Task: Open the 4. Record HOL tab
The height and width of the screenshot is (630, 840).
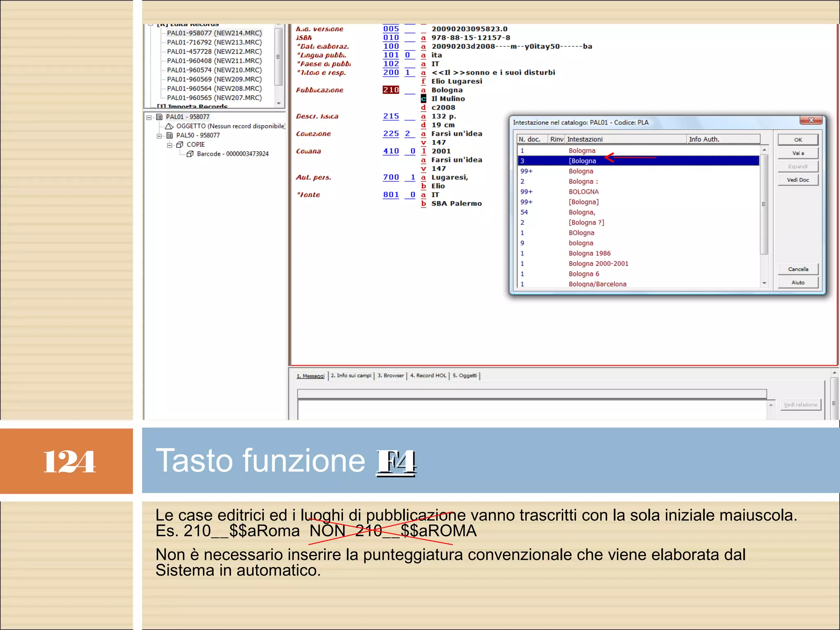Action: click(428, 376)
